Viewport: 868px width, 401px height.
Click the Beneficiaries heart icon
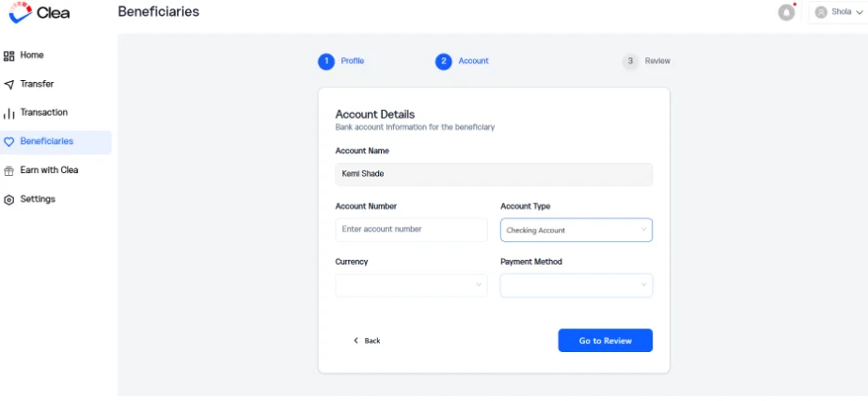8,142
